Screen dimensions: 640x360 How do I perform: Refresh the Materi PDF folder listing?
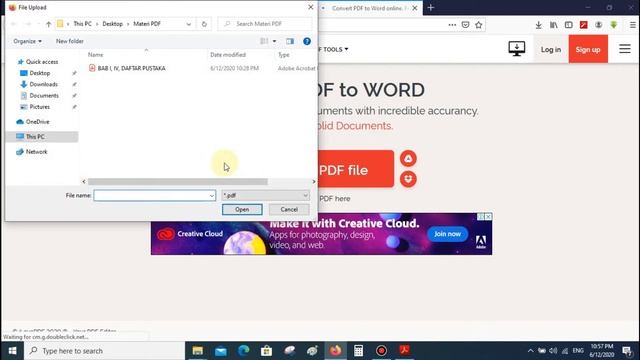(x=204, y=24)
